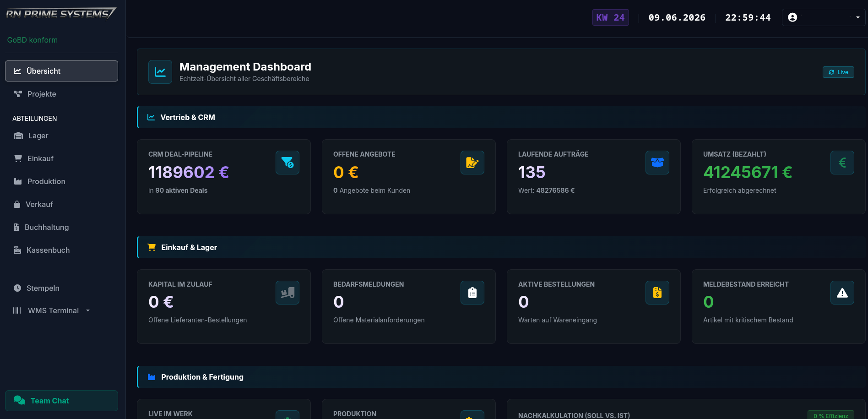Click 'Artikel mit kritischem Bestand' text
Screen dimensions: 868x419
click(x=748, y=320)
